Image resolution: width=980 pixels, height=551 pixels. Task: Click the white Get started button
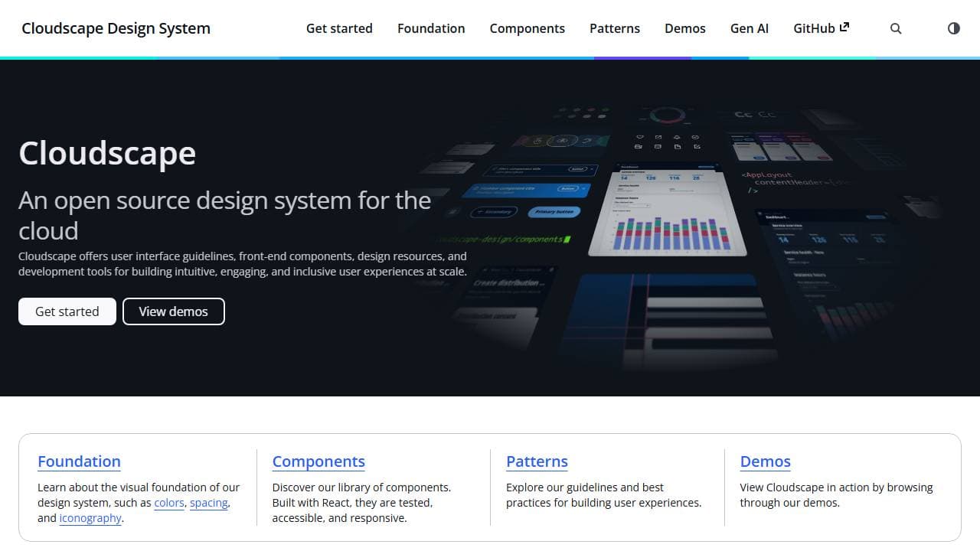[67, 311]
